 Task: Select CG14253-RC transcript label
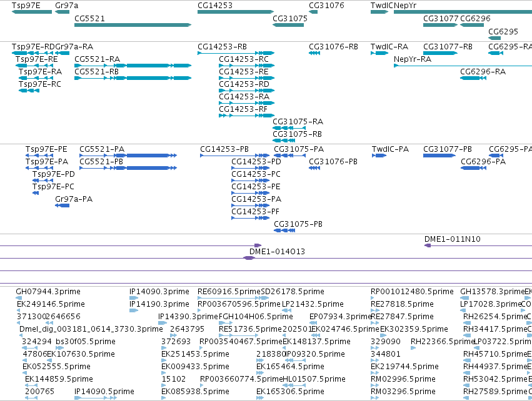point(244,59)
